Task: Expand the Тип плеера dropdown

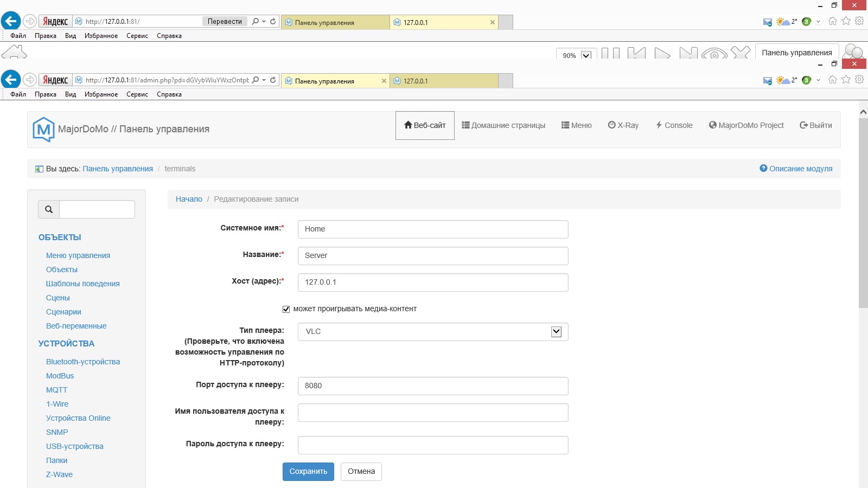Action: pyautogui.click(x=556, y=332)
